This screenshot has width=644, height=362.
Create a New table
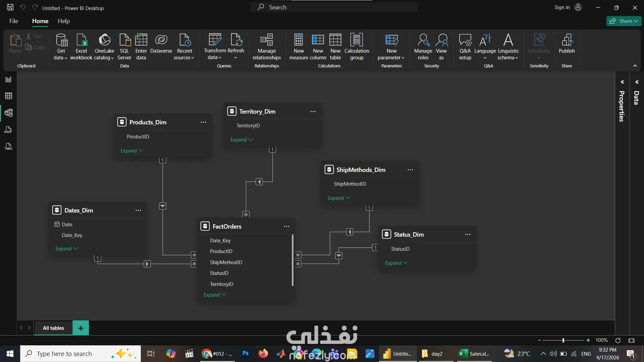point(335,47)
